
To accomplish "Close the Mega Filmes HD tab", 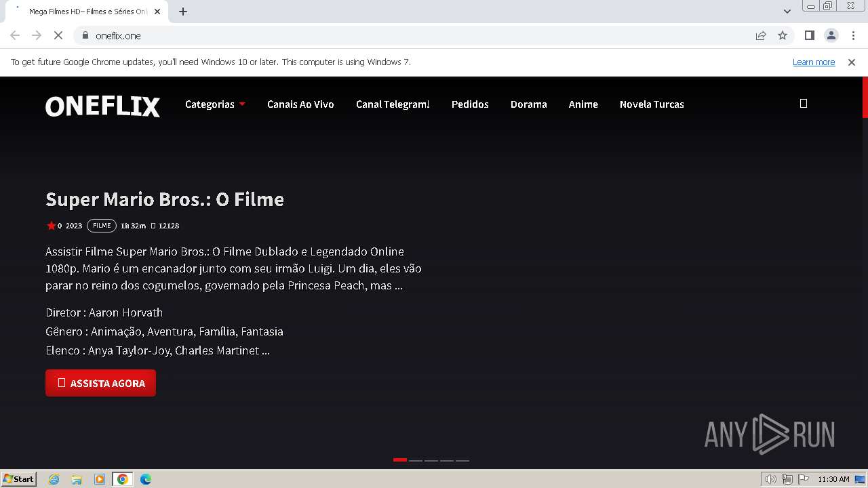I will point(157,12).
